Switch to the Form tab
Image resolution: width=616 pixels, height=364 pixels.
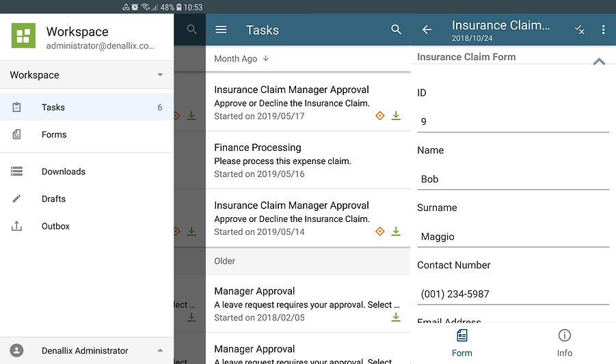462,343
